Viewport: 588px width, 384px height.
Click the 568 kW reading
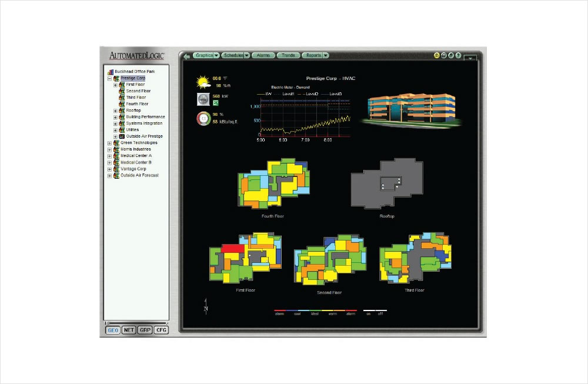coord(220,96)
